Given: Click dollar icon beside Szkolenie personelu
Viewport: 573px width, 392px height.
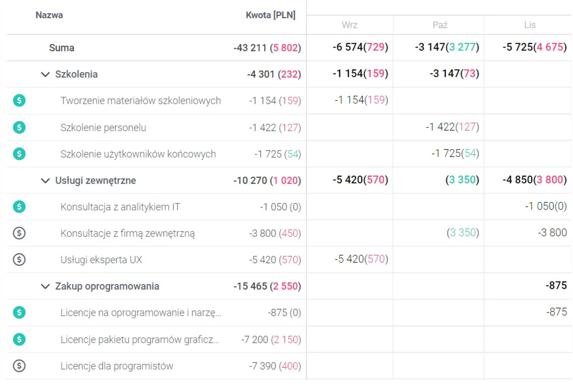Looking at the screenshot, I should tap(19, 127).
